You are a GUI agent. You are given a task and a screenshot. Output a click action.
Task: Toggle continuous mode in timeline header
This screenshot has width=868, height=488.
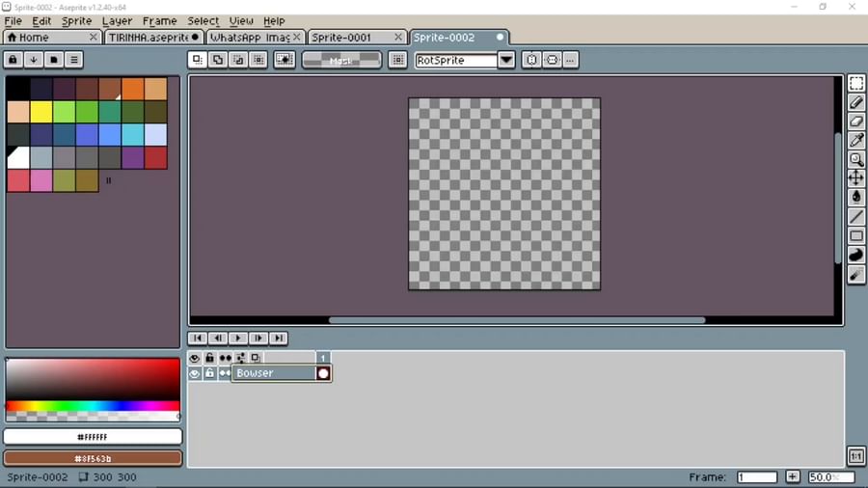pyautogui.click(x=225, y=358)
